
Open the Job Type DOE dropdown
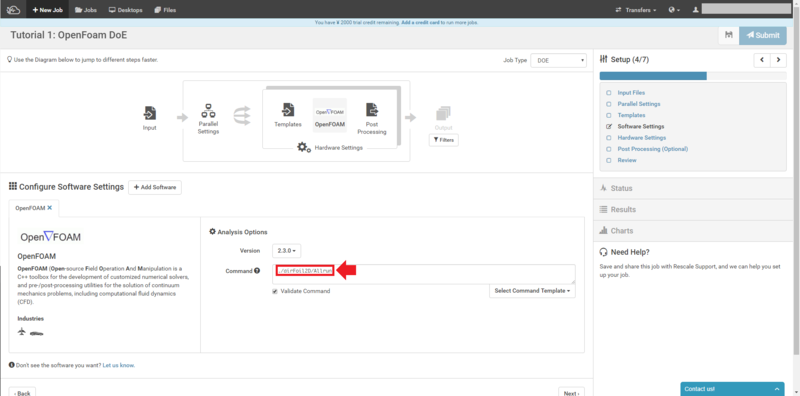coord(559,60)
